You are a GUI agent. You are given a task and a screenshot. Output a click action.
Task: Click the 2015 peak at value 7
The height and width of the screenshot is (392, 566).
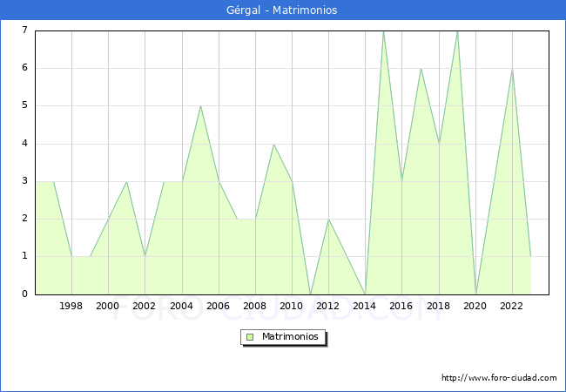384,31
